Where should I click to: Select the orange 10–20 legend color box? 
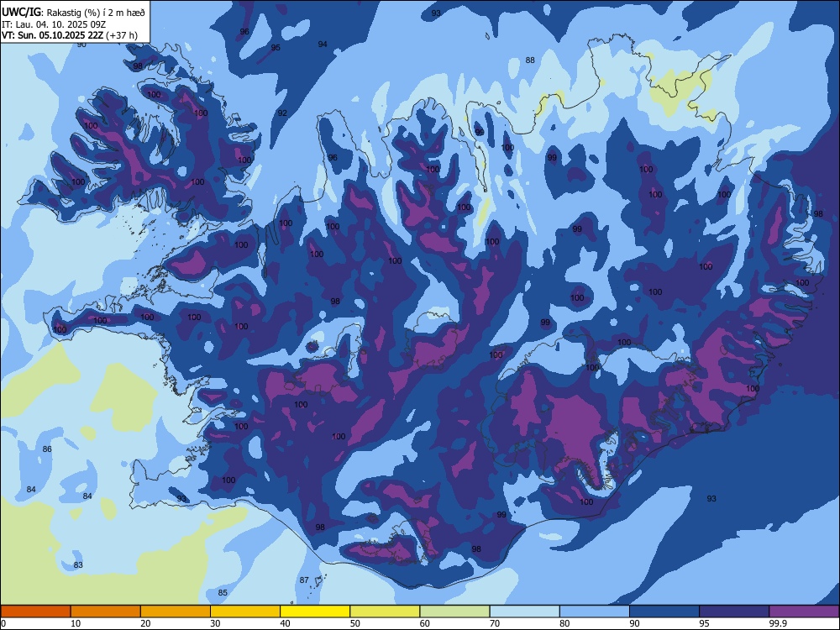[106, 612]
